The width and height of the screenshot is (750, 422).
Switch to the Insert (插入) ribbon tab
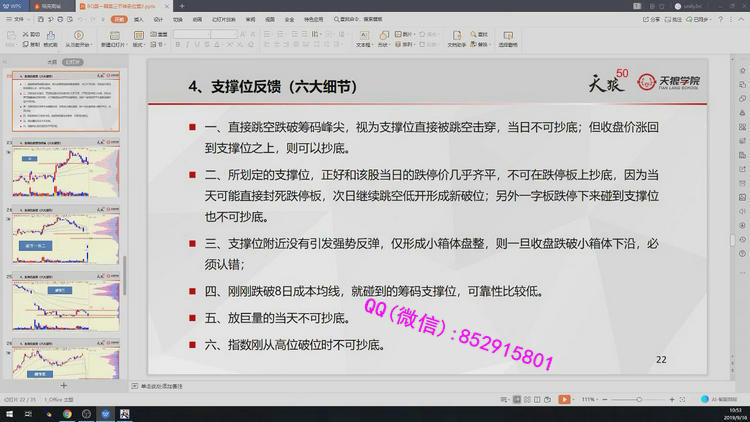point(138,18)
